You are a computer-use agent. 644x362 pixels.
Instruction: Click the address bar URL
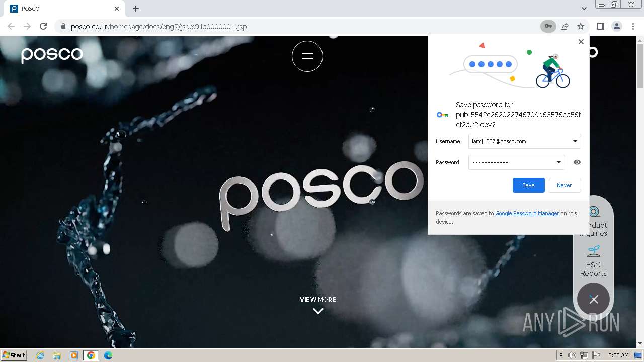[x=158, y=26]
